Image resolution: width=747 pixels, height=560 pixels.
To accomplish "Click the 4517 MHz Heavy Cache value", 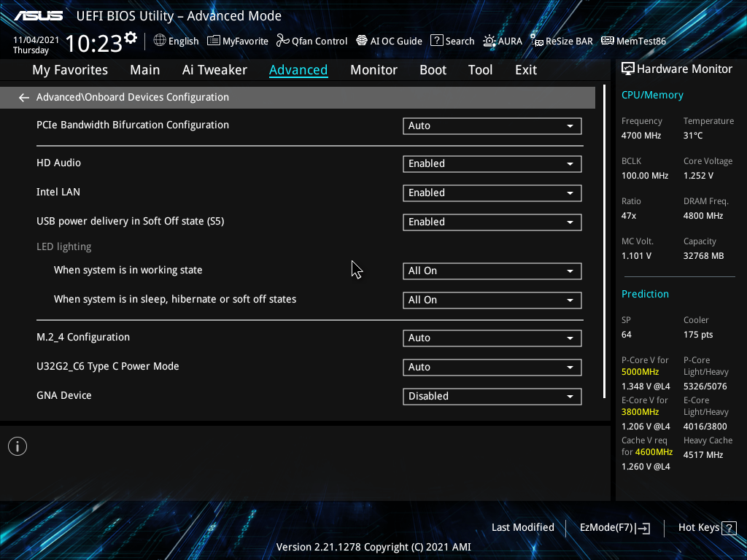I will click(x=703, y=455).
